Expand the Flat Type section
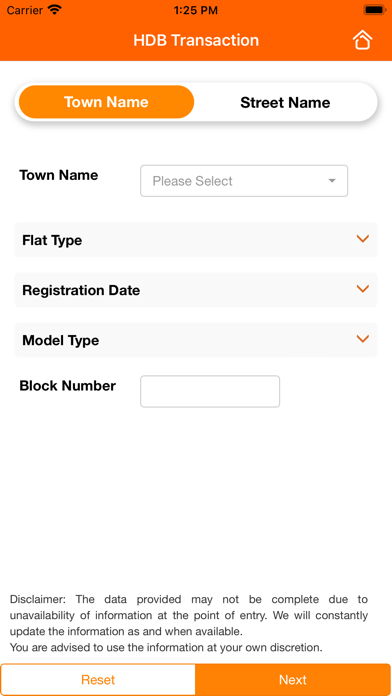Screen dimensions: 392x696 point(196,240)
